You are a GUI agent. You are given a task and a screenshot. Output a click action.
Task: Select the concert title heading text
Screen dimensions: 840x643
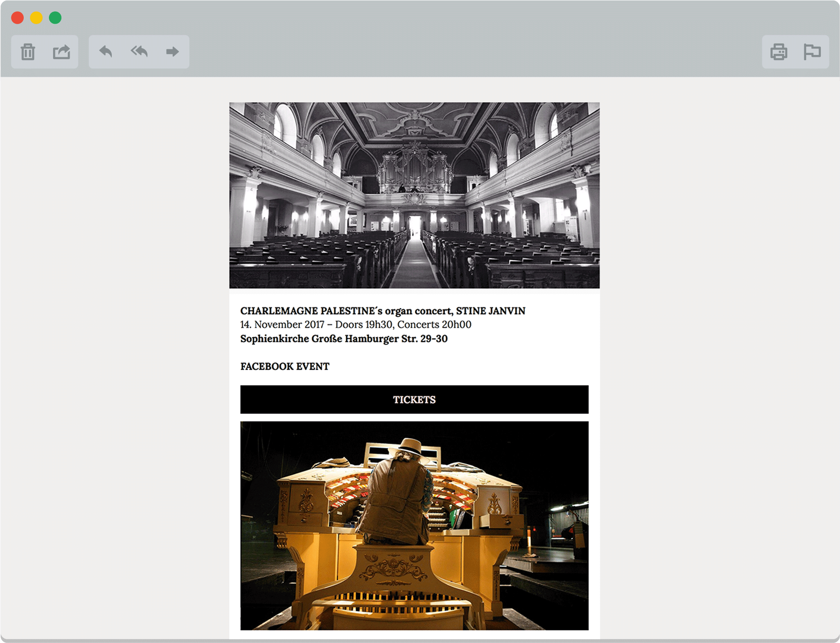(383, 311)
